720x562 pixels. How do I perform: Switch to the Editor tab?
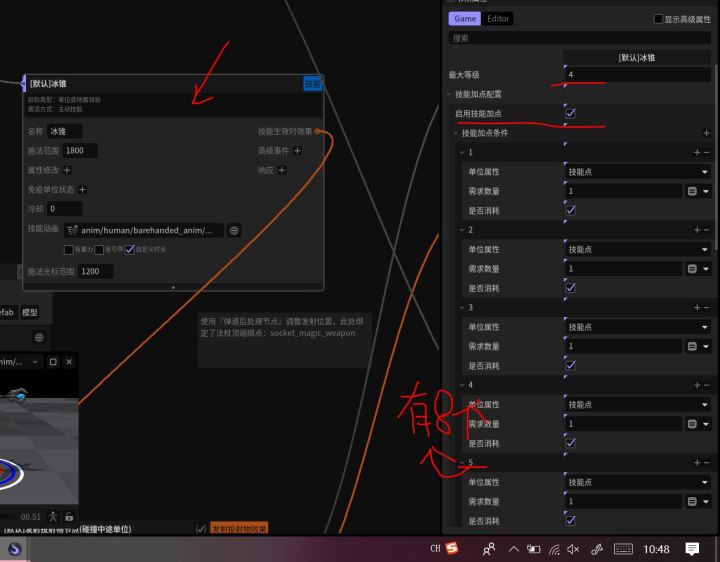(x=498, y=19)
